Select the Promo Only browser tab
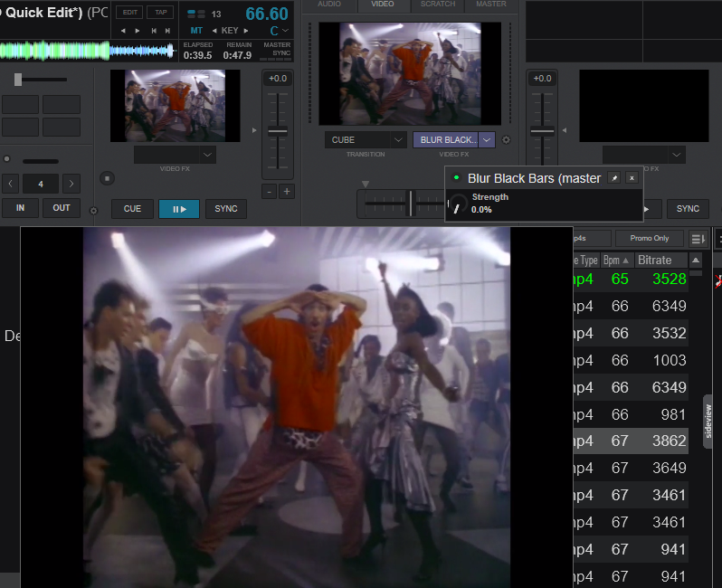Viewport: 722px width, 588px height. (650, 238)
